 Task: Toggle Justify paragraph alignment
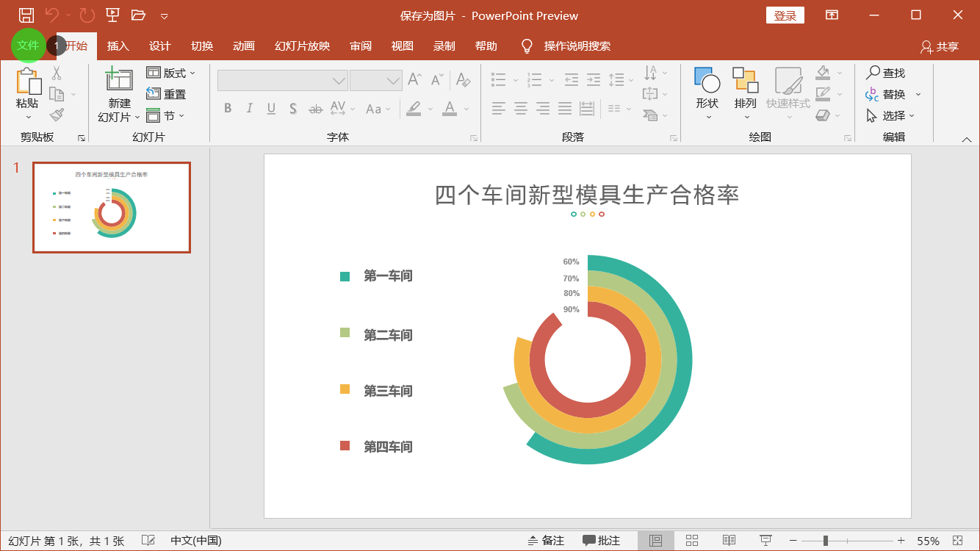pyautogui.click(x=565, y=108)
